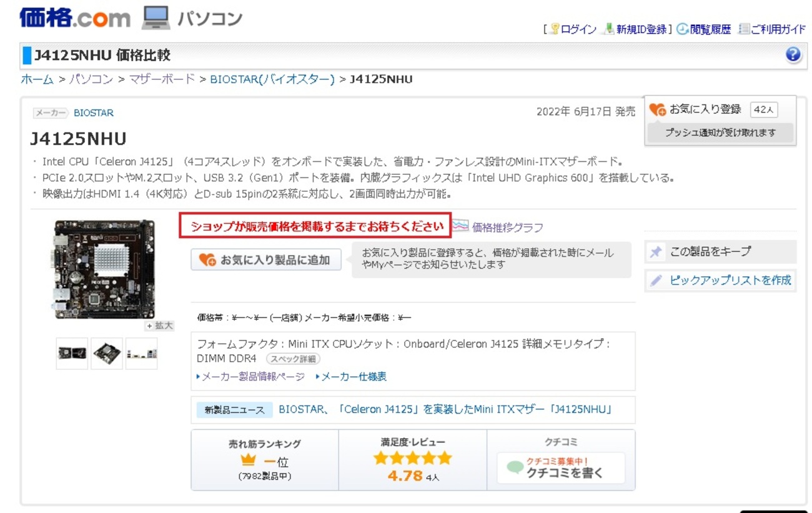Screen dimensions: 812x513
Task: Click the pin icon for この製品をキープ
Action: (x=655, y=251)
